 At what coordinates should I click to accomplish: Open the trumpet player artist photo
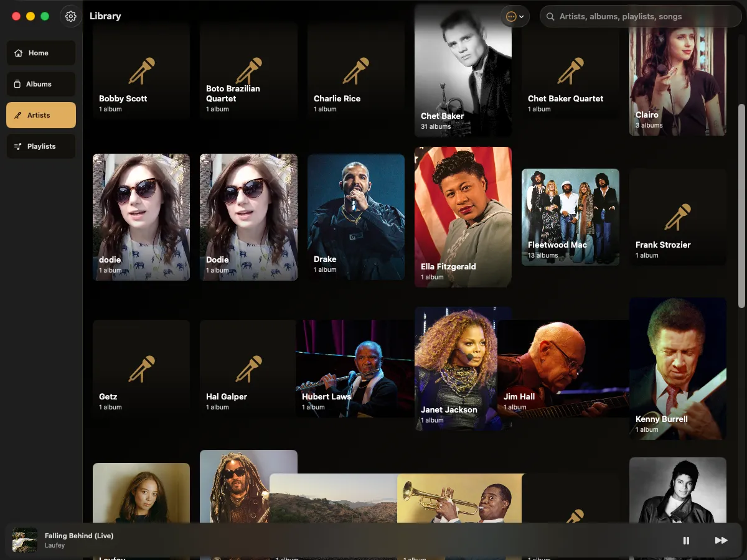tap(459, 500)
